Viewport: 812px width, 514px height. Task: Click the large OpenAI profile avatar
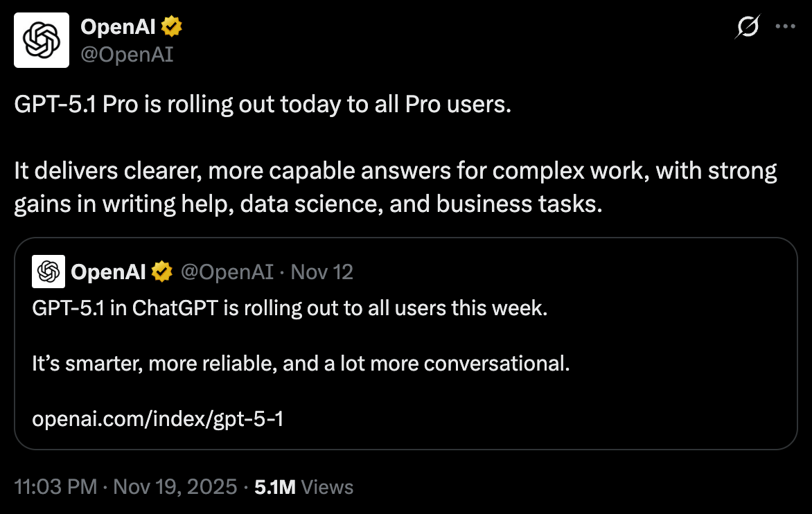(x=42, y=39)
